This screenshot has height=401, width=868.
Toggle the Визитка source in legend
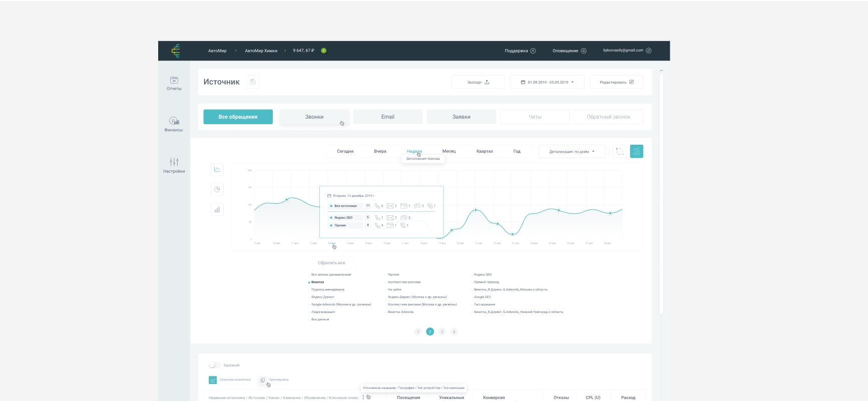[316, 282]
